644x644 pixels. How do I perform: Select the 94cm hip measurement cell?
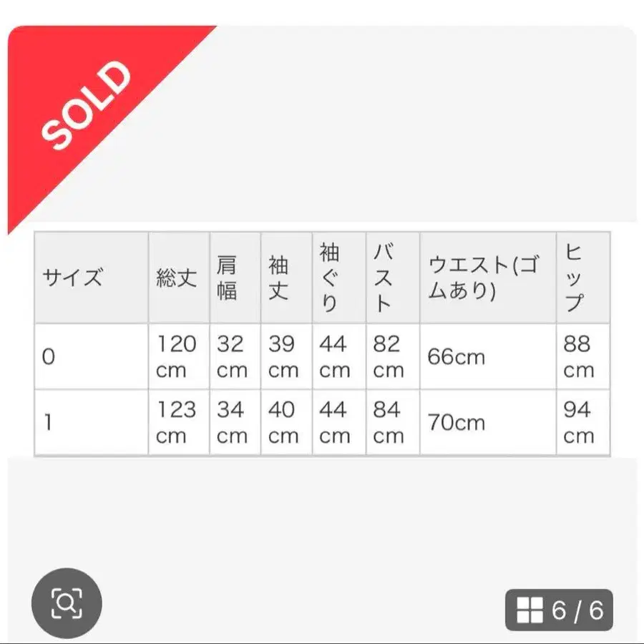click(x=581, y=422)
